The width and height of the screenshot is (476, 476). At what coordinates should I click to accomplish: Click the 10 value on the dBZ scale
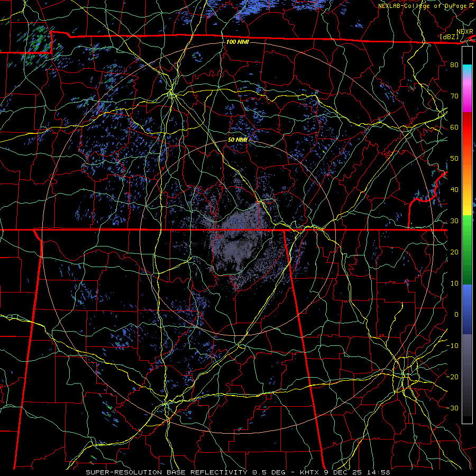(454, 283)
